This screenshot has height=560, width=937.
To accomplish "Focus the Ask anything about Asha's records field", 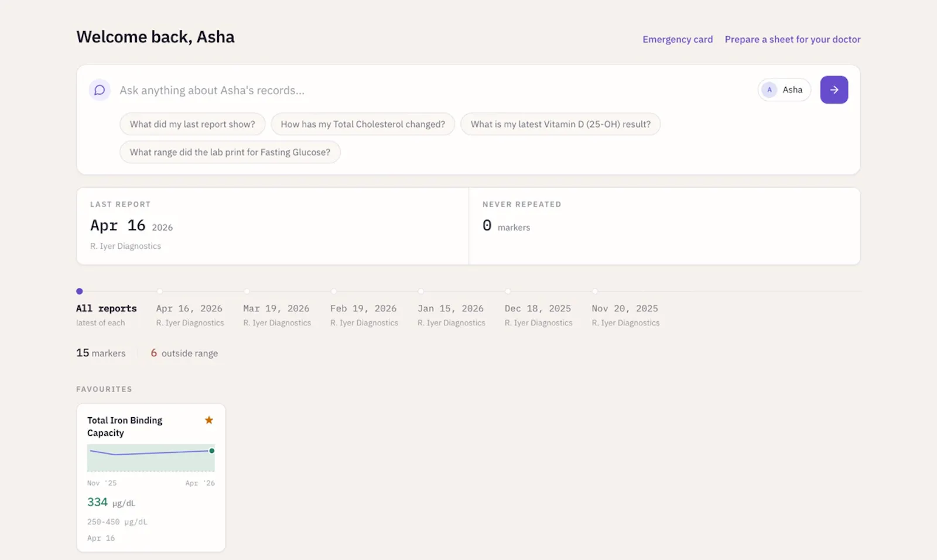I will pos(433,90).
